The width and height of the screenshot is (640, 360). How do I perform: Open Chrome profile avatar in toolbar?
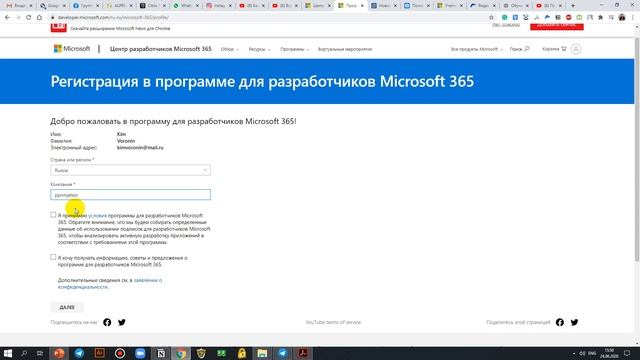tap(622, 18)
